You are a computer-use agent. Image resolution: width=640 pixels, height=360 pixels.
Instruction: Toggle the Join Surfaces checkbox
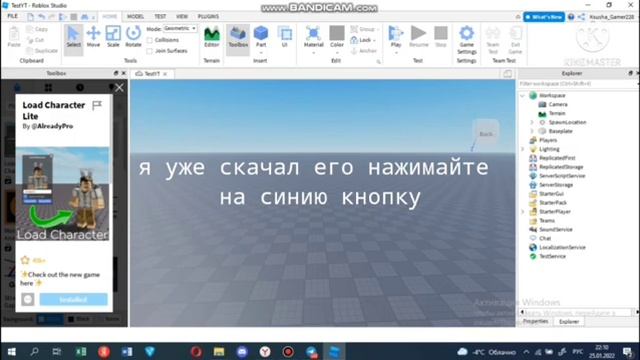coord(150,51)
